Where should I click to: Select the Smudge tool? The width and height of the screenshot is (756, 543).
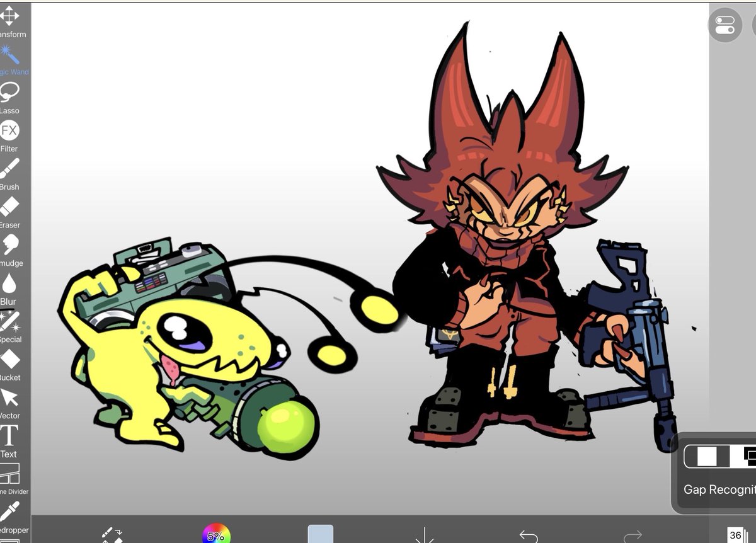click(x=10, y=251)
